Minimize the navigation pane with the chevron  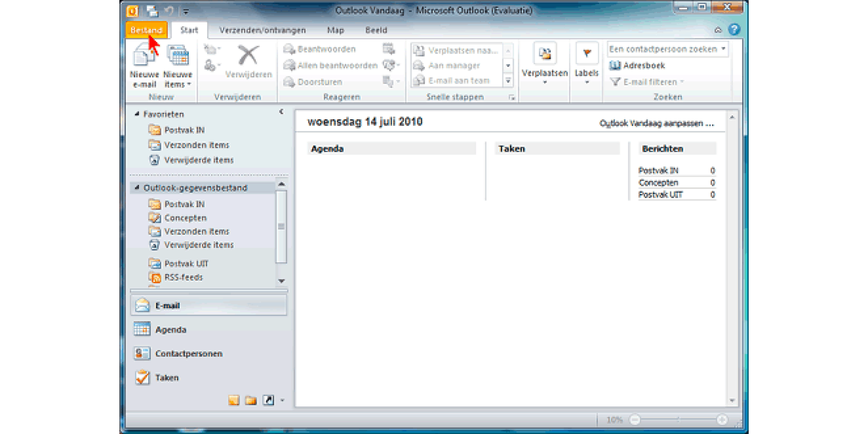[x=281, y=112]
